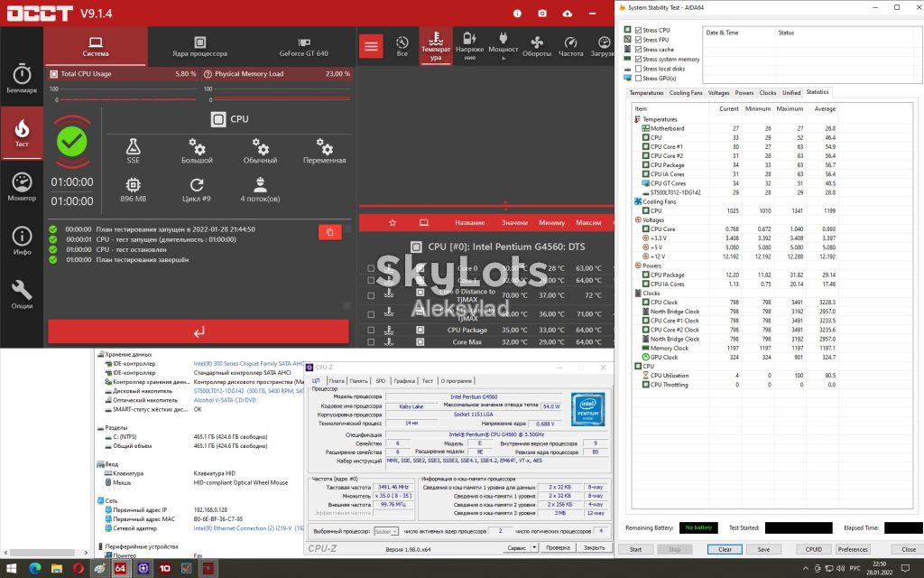Tick the Core Max row checkbox in OCCT
The image size is (924, 578).
(371, 342)
